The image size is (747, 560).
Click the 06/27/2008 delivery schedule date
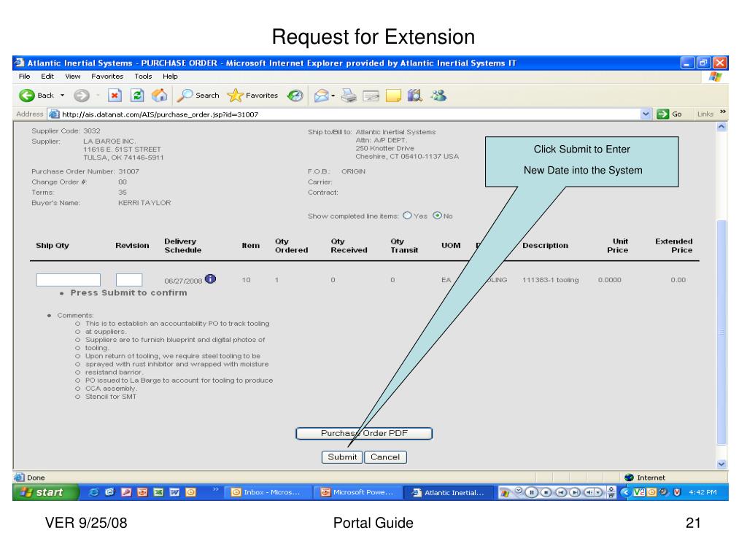[x=183, y=281]
